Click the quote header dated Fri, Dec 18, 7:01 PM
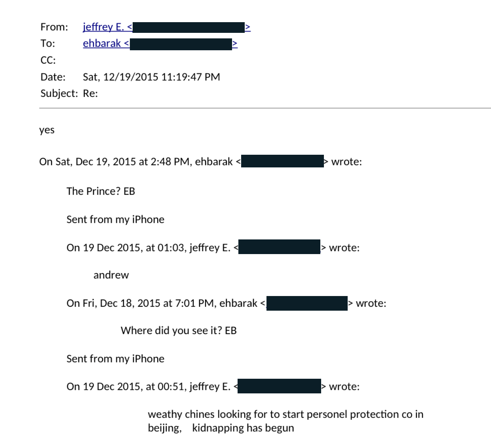This screenshot has height=448, width=491. tap(162, 303)
